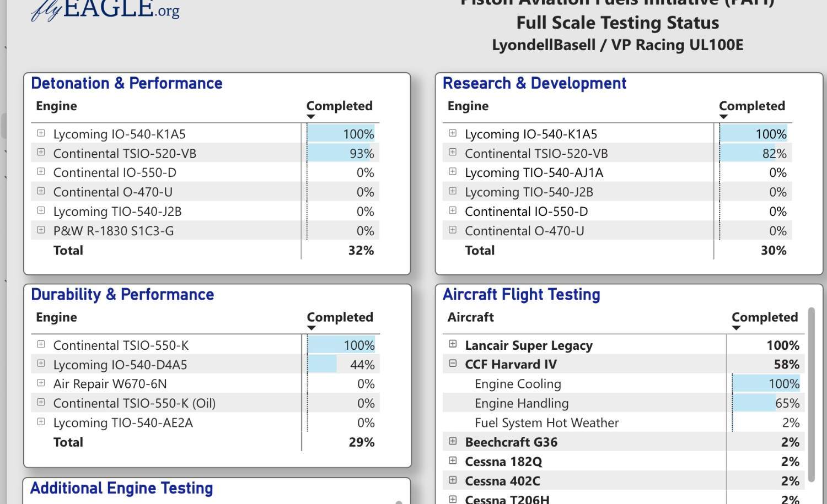This screenshot has height=504, width=827.
Task: Sort Aircraft Flight Testing by Completed column
Action: (x=764, y=317)
